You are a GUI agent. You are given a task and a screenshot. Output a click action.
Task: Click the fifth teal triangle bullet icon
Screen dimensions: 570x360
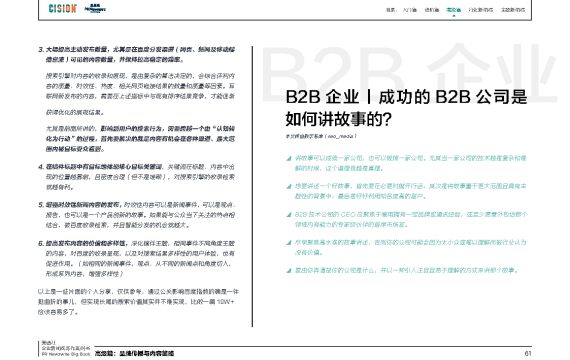(x=289, y=271)
